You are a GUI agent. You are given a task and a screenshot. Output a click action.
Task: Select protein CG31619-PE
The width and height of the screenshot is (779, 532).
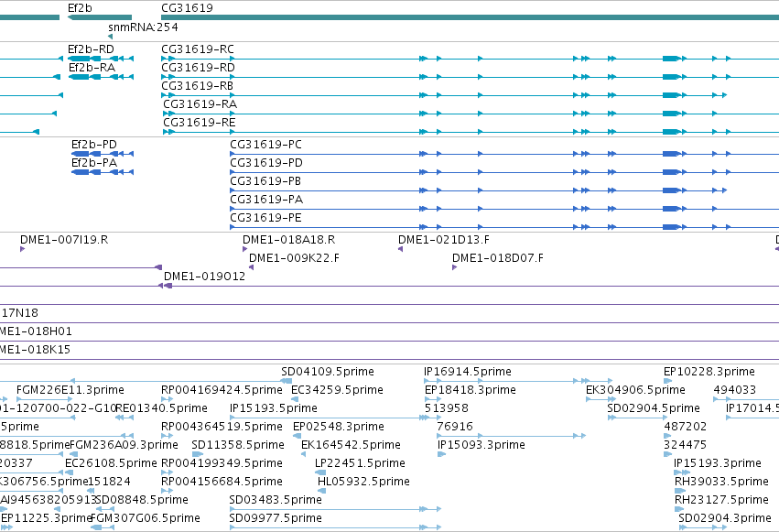265,218
